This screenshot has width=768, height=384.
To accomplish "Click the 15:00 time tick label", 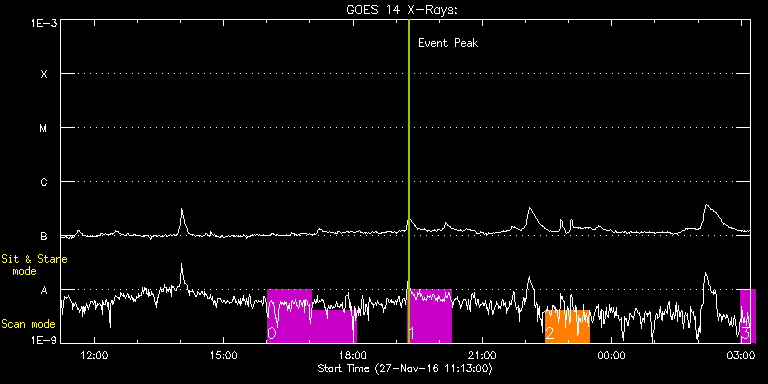I will (224, 355).
